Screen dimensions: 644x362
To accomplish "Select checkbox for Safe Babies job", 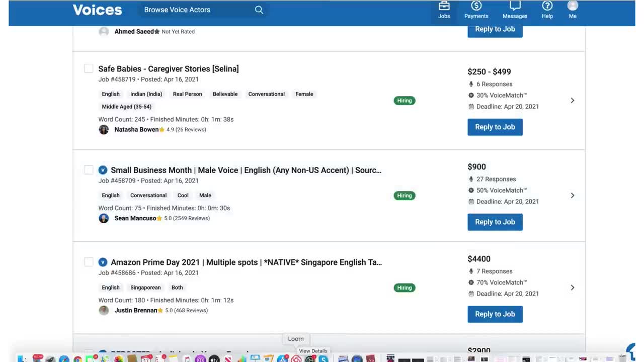I will point(89,68).
